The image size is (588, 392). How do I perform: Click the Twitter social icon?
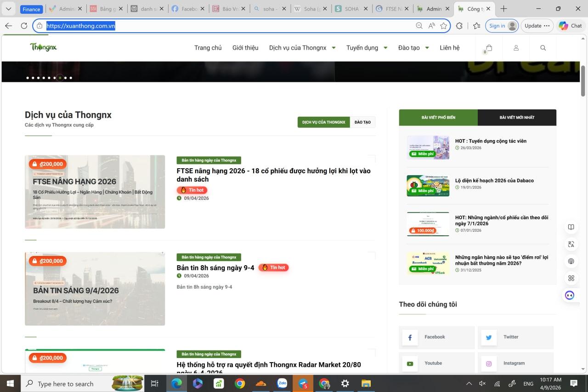489,338
